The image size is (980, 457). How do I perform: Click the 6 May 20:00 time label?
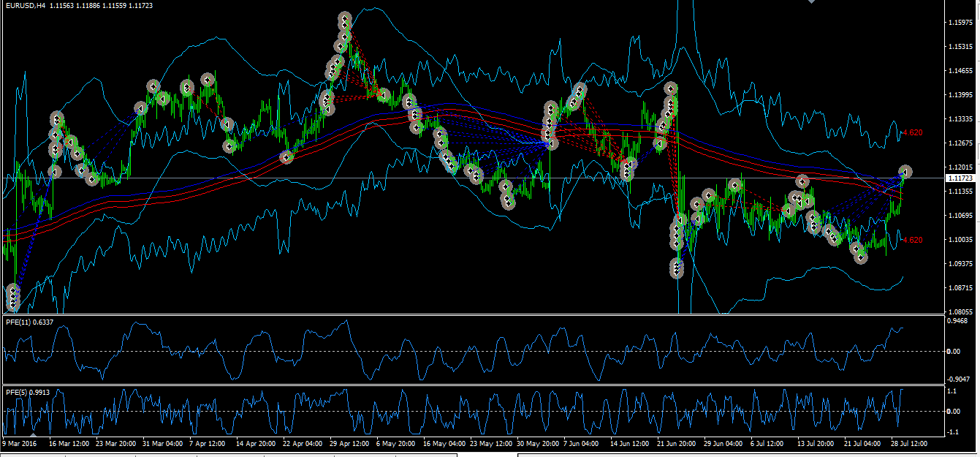click(x=396, y=443)
